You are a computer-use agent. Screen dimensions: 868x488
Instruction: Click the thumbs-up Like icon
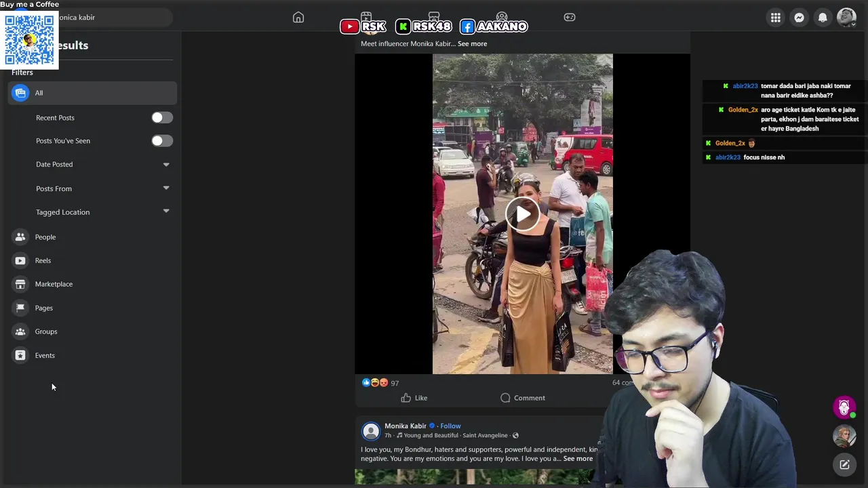tap(406, 398)
